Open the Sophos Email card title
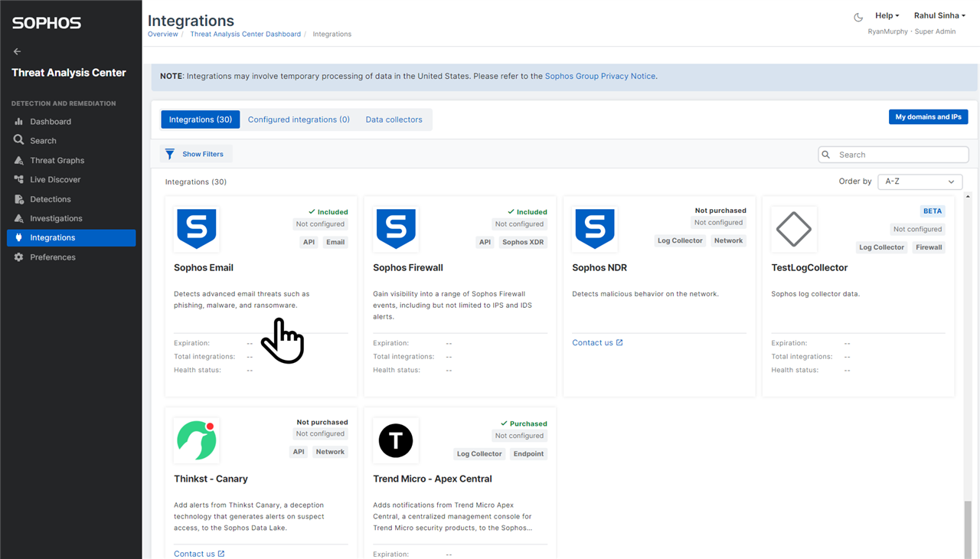The image size is (980, 559). (204, 268)
